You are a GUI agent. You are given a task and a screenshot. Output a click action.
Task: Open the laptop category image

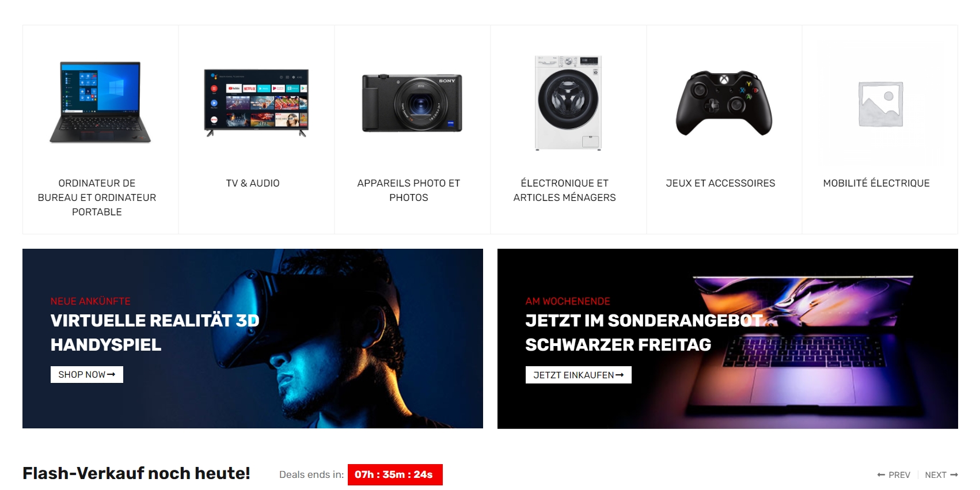[x=100, y=102]
